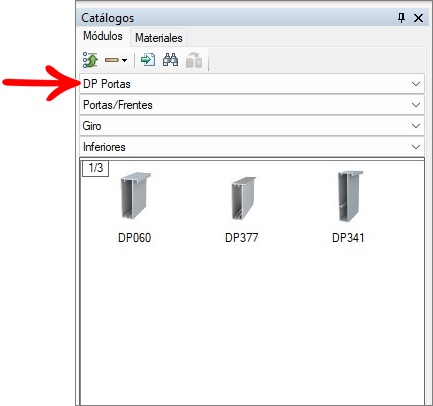Image resolution: width=433 pixels, height=406 pixels.
Task: Open the binoculars search tool
Action: [x=170, y=60]
